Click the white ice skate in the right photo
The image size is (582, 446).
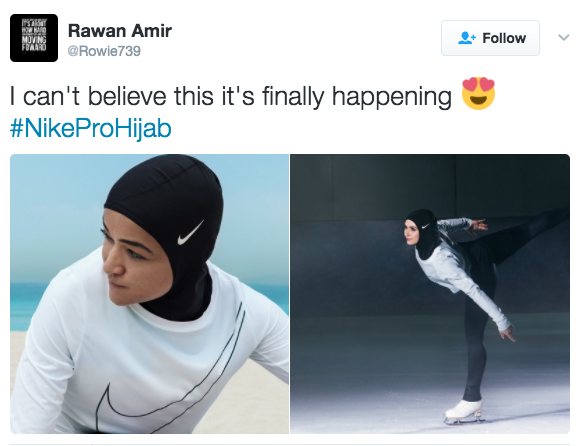coord(464,411)
